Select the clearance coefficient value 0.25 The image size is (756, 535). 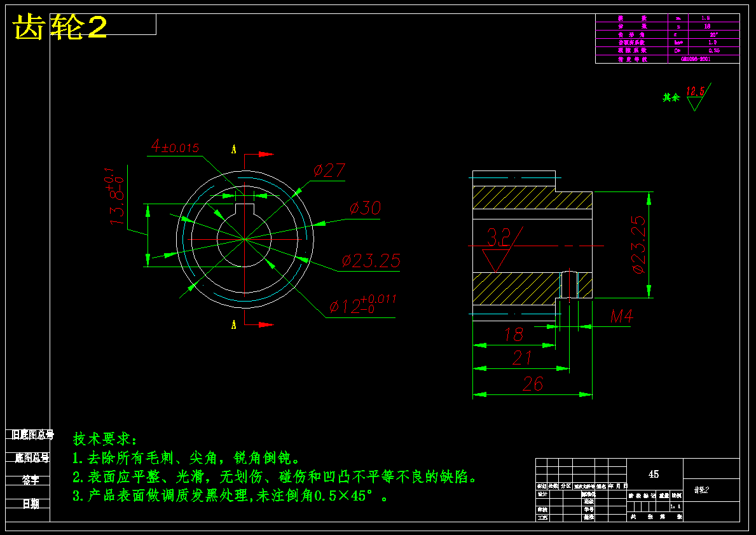[x=714, y=50]
